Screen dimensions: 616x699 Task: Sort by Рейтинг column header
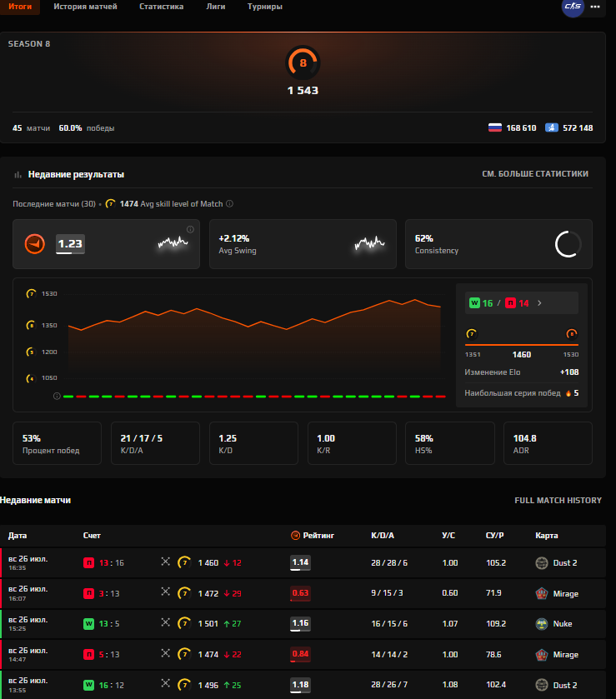tap(313, 536)
